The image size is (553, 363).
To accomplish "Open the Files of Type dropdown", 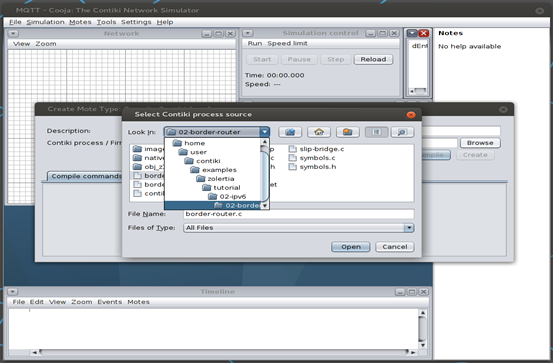I will point(409,228).
